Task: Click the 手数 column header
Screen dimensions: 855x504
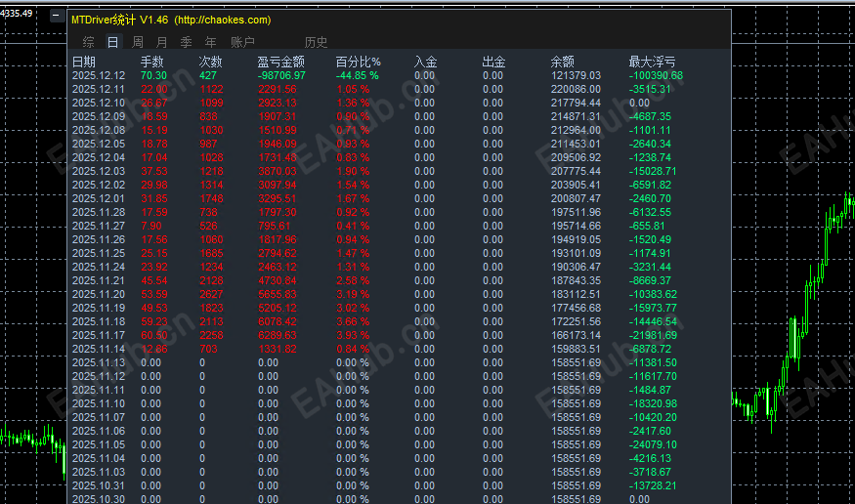Action: [152, 62]
